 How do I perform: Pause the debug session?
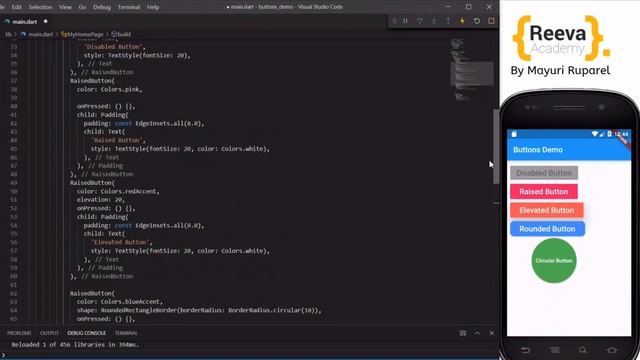pyautogui.click(x=405, y=21)
